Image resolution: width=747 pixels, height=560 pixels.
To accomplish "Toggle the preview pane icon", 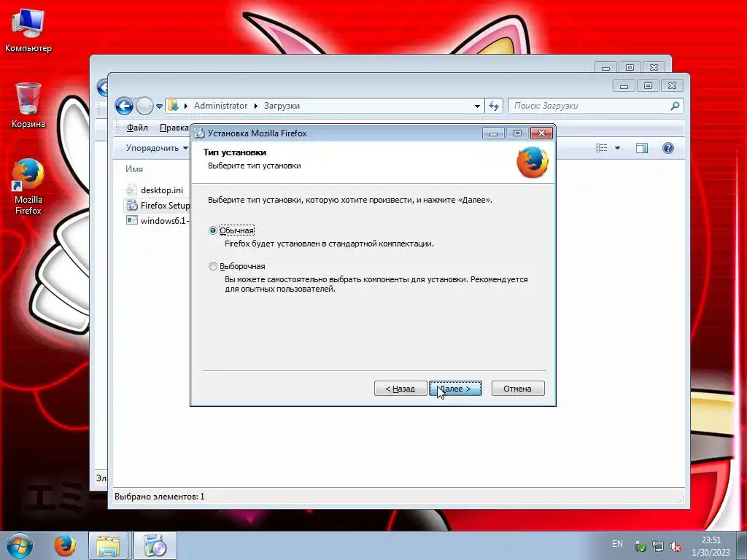I will click(642, 148).
